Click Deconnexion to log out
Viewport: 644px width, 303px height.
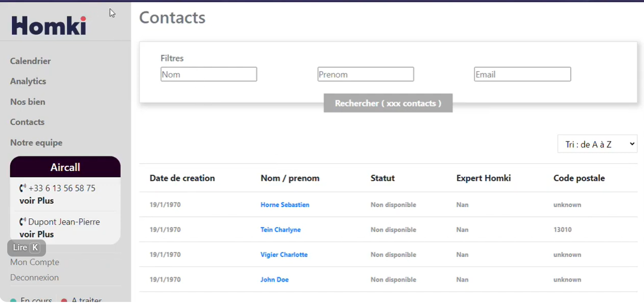[x=35, y=278]
